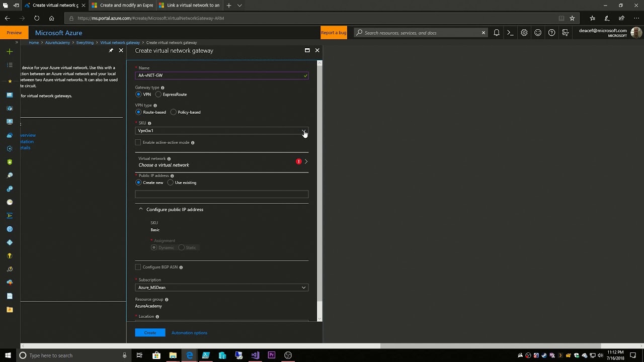Open the Subscription Azure_MSDean dropdown
Viewport: 644px width, 362px height.
(x=221, y=288)
